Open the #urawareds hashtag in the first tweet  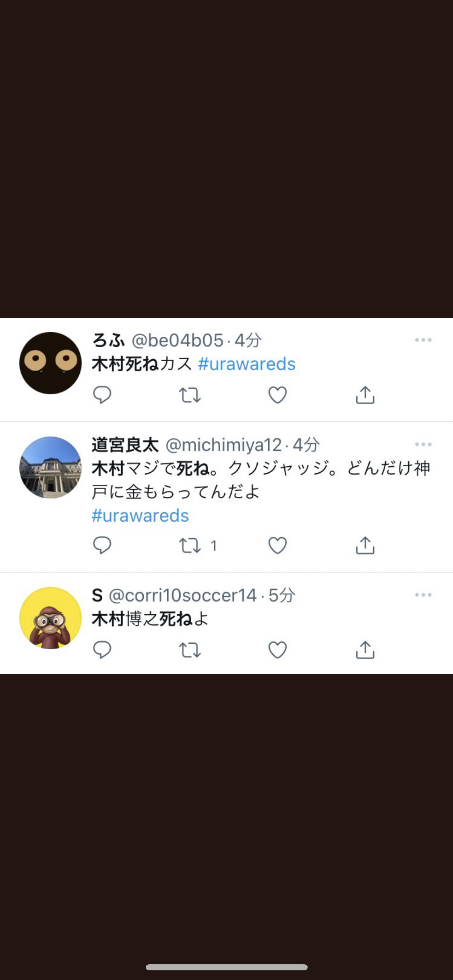point(247,364)
